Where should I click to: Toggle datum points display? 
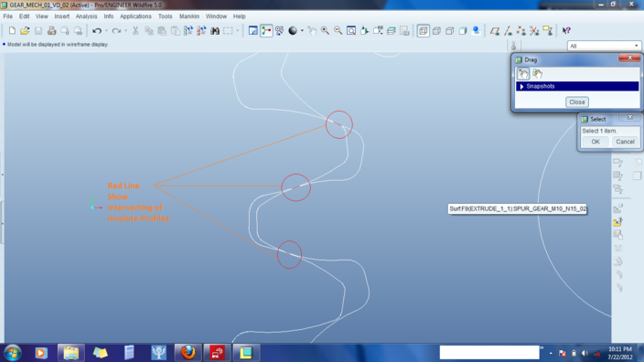521,31
